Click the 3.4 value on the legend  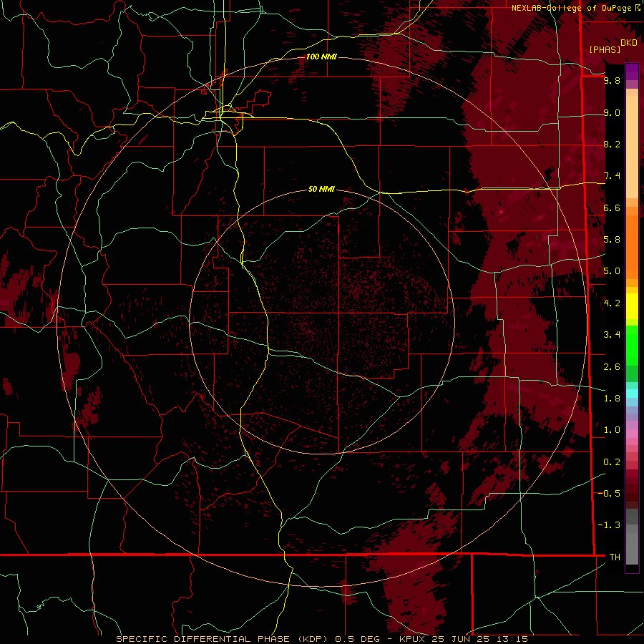coord(612,335)
